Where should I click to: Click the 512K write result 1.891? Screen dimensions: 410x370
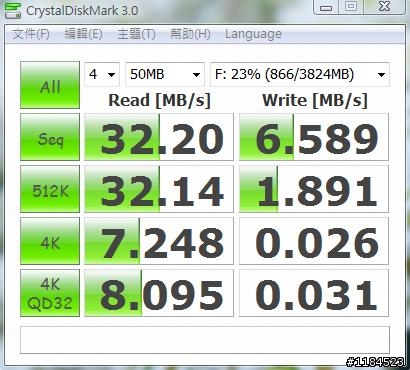[x=314, y=189]
